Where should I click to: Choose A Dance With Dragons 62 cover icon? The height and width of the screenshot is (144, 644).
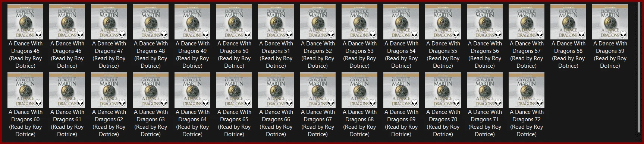coord(109,90)
